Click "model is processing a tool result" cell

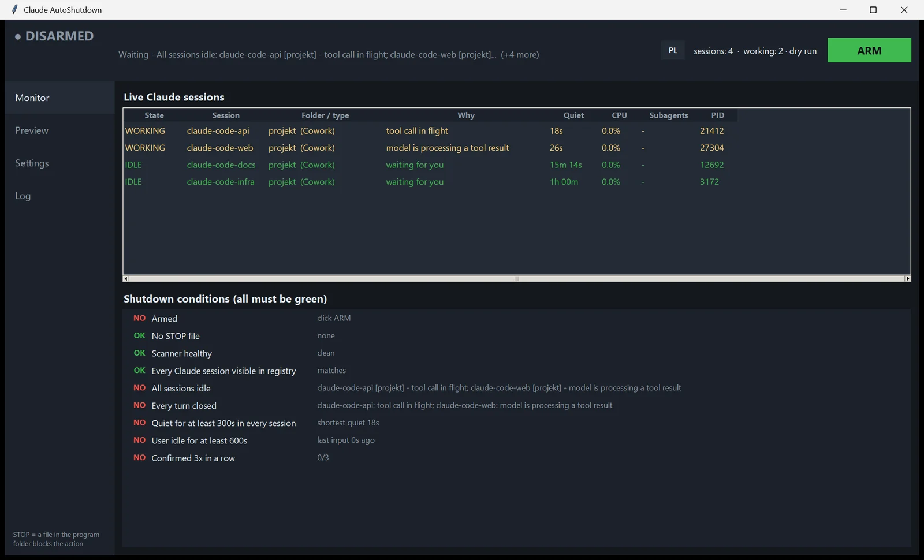click(448, 148)
